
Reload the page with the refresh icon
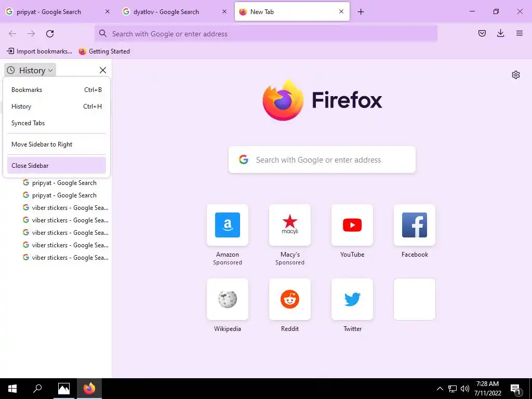click(50, 33)
